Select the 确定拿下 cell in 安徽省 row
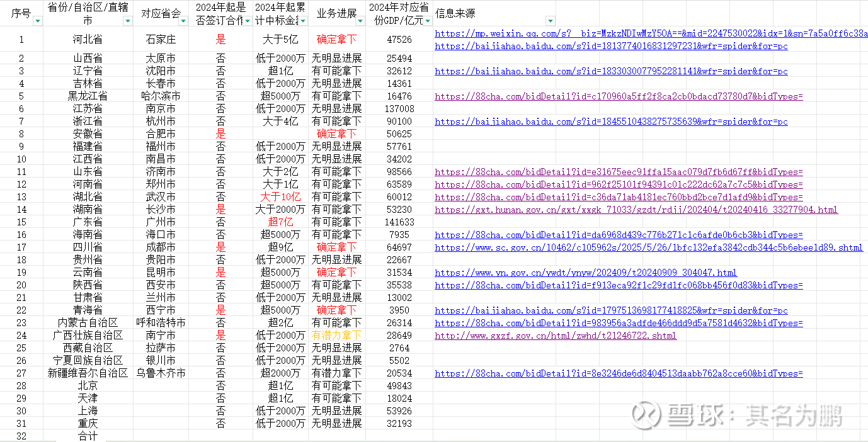The height and width of the screenshot is (442, 868). tap(337, 133)
